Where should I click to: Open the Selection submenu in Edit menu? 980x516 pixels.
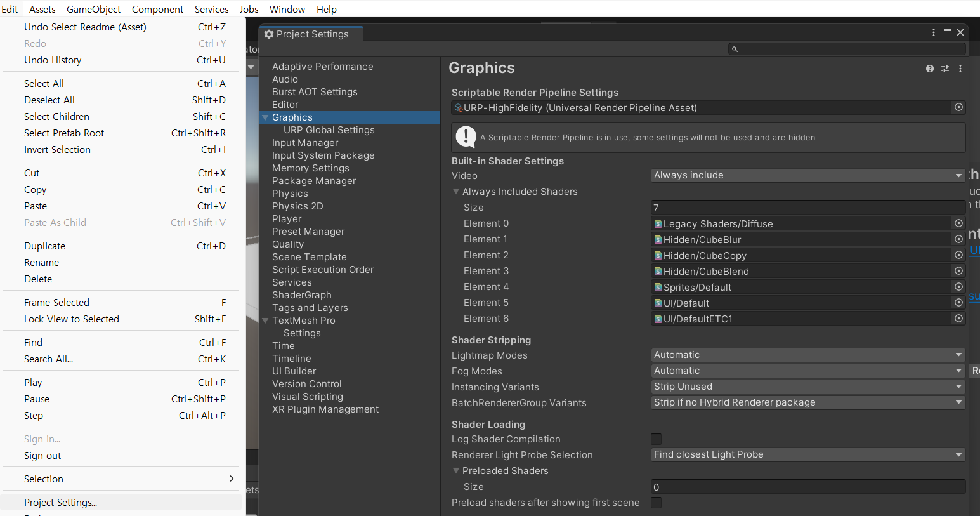(122, 479)
